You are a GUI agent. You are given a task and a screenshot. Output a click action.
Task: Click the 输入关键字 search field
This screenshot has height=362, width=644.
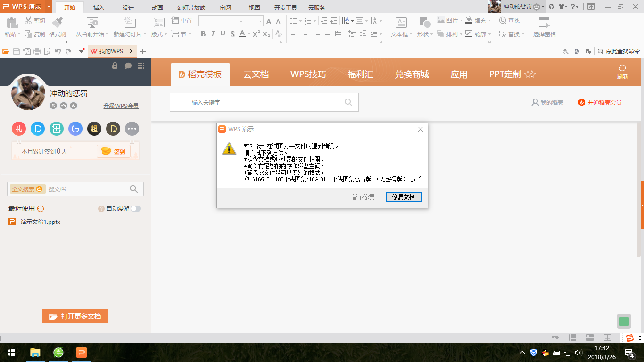pos(264,102)
